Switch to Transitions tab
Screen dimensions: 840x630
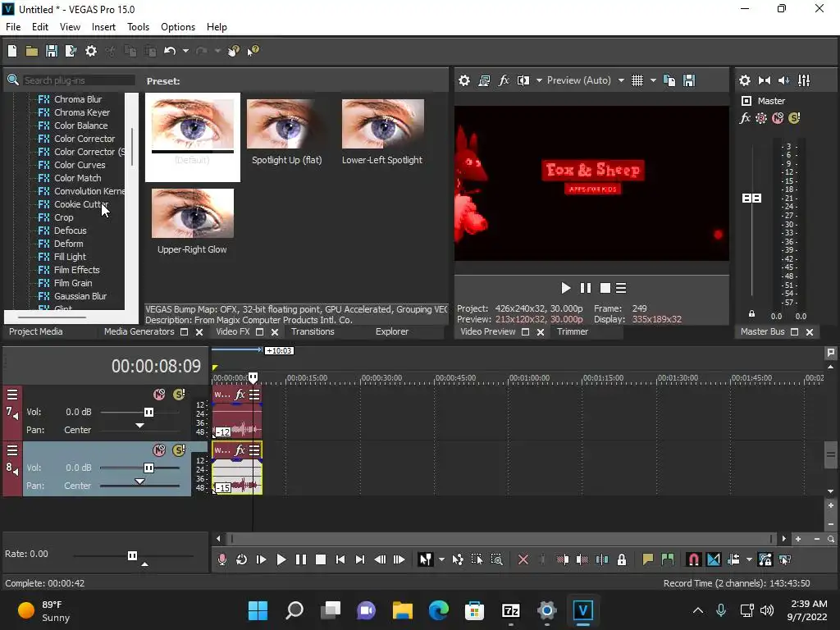313,331
